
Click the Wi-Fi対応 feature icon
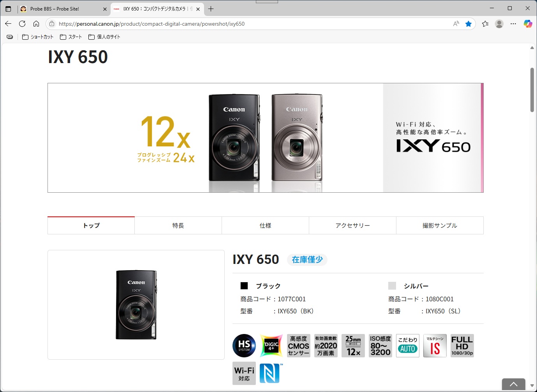(x=244, y=373)
